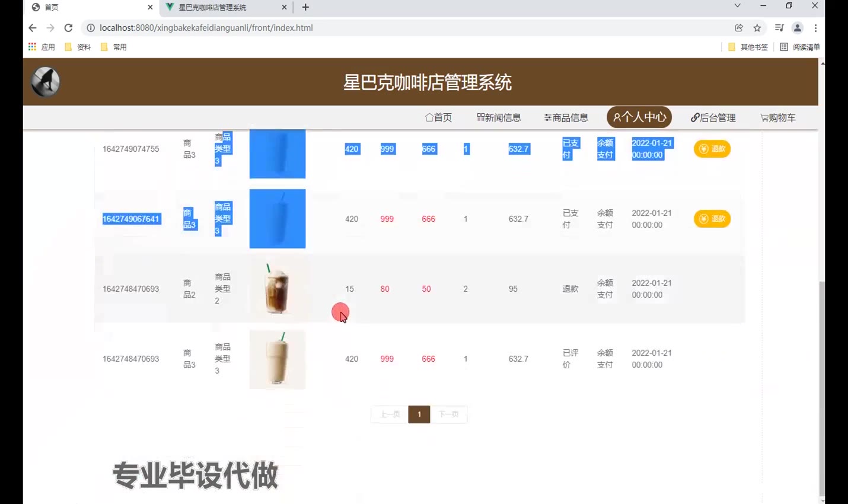Image resolution: width=848 pixels, height=504 pixels.
Task: Open the apps grid shortcut
Action: click(32, 47)
